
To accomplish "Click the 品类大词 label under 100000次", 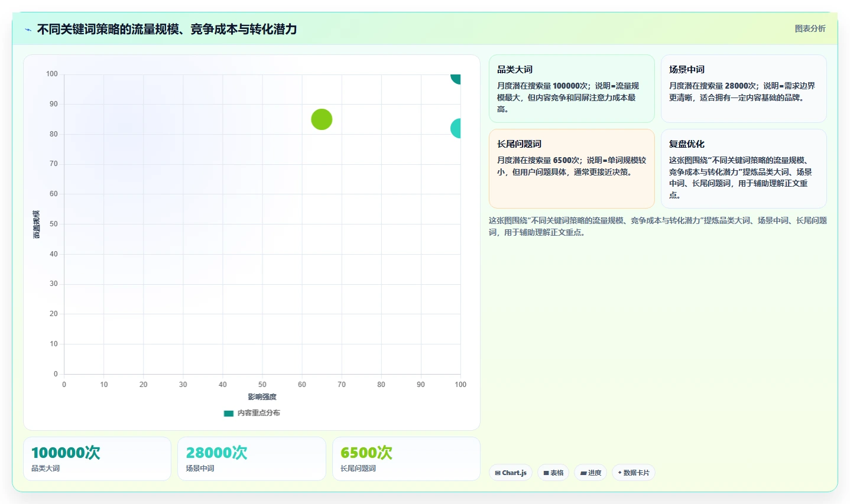I will click(x=46, y=469).
